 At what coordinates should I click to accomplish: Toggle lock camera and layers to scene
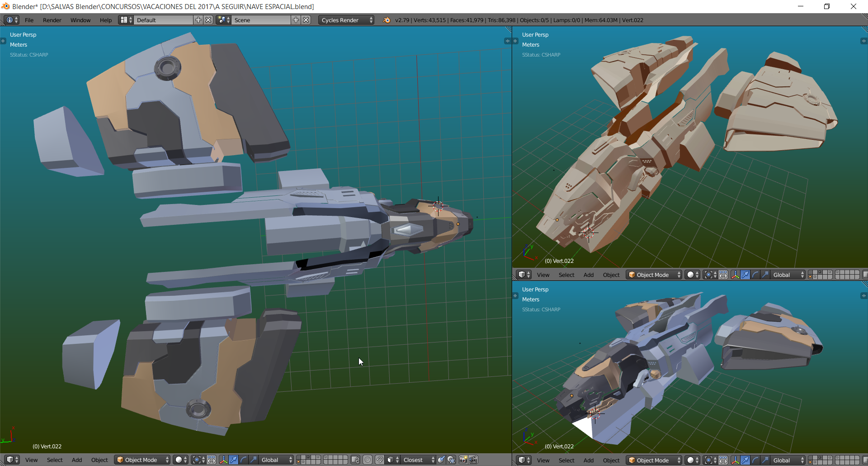(x=356, y=460)
